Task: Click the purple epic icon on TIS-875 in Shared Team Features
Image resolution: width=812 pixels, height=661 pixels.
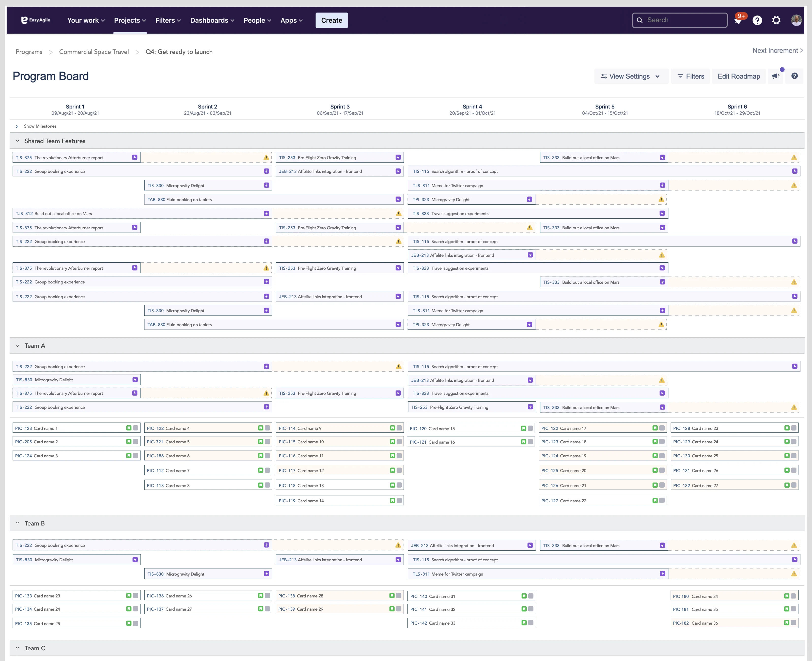Action: tap(135, 157)
